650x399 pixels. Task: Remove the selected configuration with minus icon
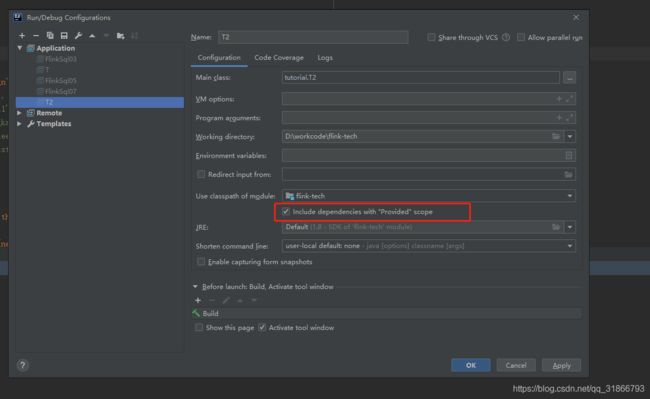tap(36, 36)
